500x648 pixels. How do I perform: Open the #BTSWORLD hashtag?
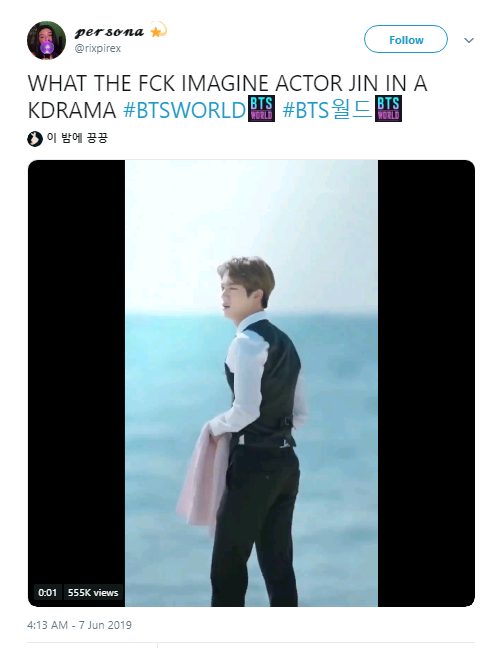coord(184,110)
